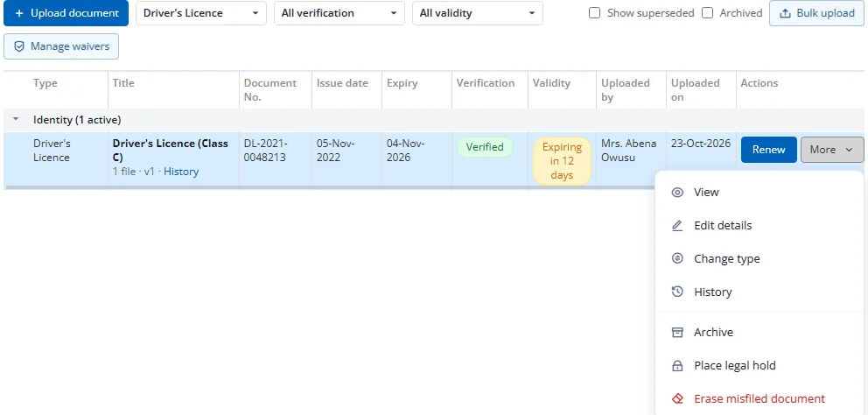Open the All validity filter dropdown
The width and height of the screenshot is (868, 415).
pos(478,13)
